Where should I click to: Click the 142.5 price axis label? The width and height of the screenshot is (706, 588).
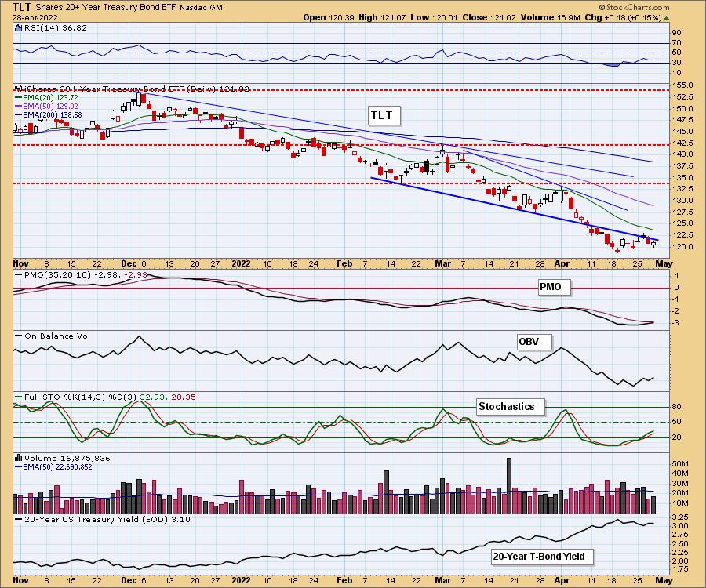(682, 143)
